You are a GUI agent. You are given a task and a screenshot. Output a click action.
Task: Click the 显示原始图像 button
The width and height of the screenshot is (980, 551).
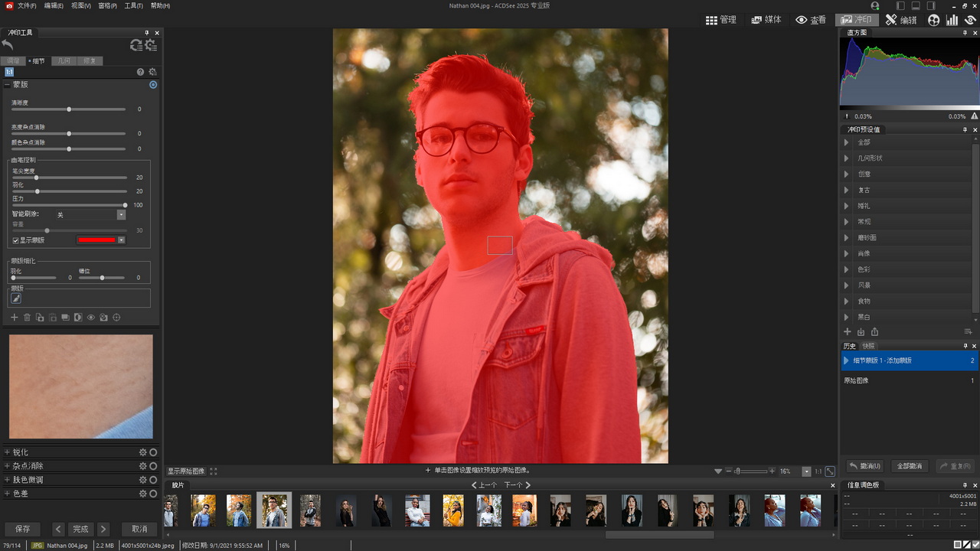(x=187, y=471)
